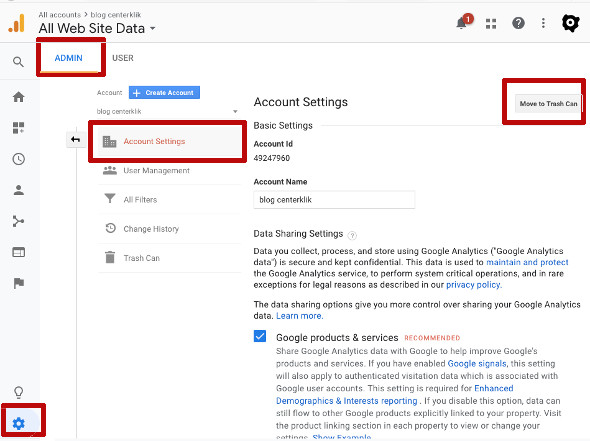
Task: Click Data Sharing Settings help icon
Action: (x=352, y=236)
